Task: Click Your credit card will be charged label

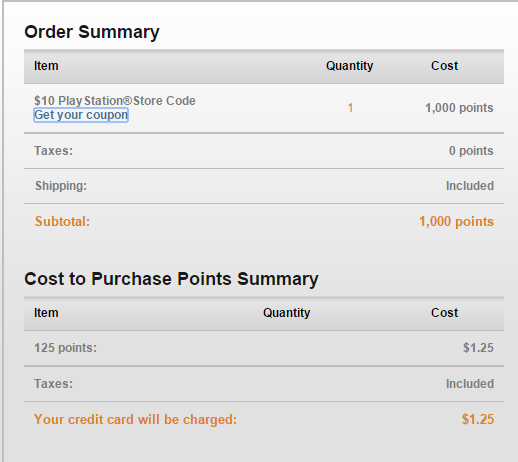Action: coord(135,419)
